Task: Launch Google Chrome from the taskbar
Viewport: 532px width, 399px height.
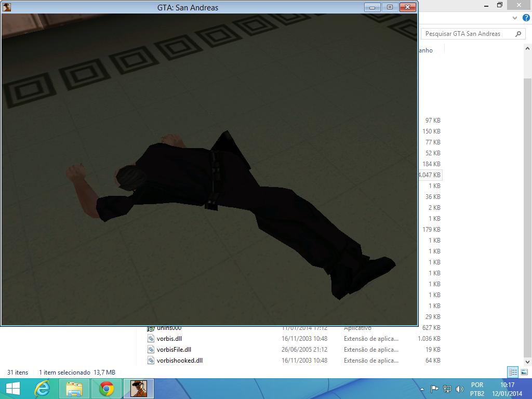Action: coord(107,389)
